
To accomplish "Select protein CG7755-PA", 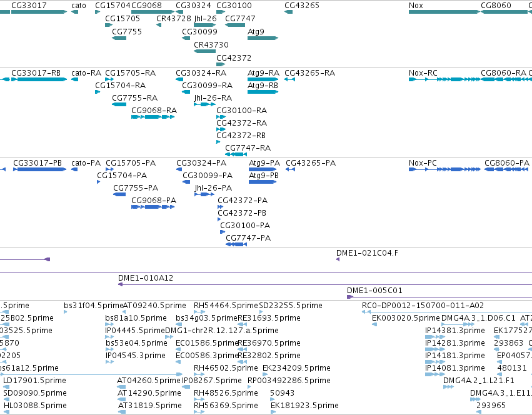I will (119, 194).
